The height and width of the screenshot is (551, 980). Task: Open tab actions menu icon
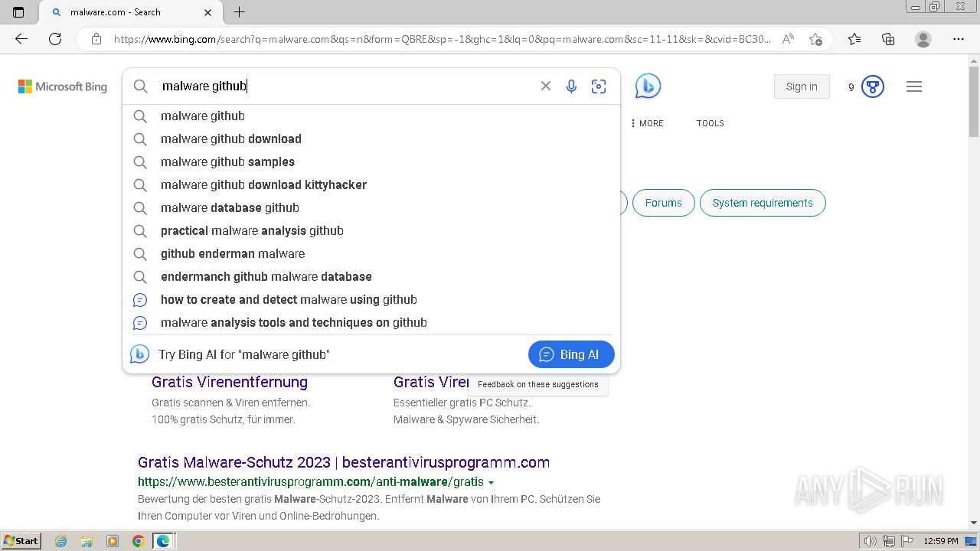pyautogui.click(x=18, y=12)
